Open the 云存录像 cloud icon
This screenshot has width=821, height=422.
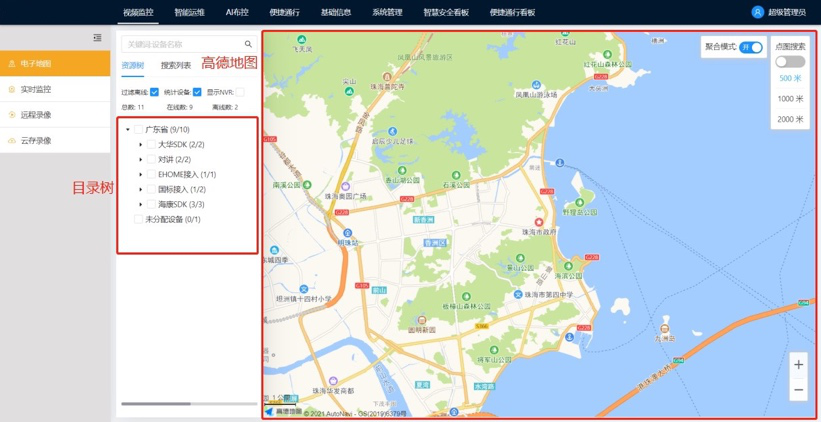(12, 141)
